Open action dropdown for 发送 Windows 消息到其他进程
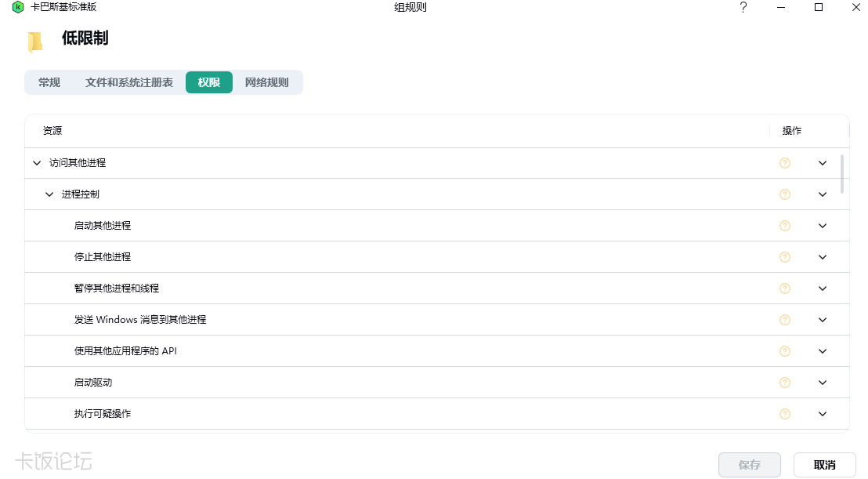Screen dimensions: 868x479 pyautogui.click(x=823, y=320)
